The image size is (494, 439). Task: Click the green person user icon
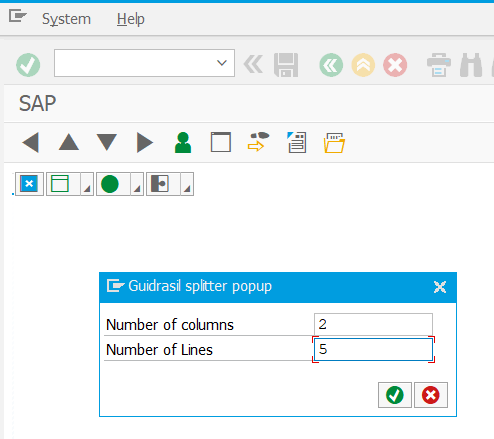183,143
